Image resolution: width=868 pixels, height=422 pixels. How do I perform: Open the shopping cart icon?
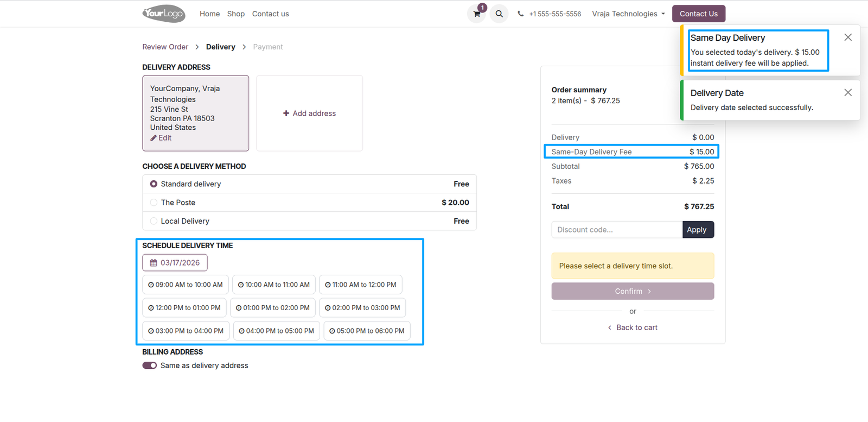click(x=477, y=14)
